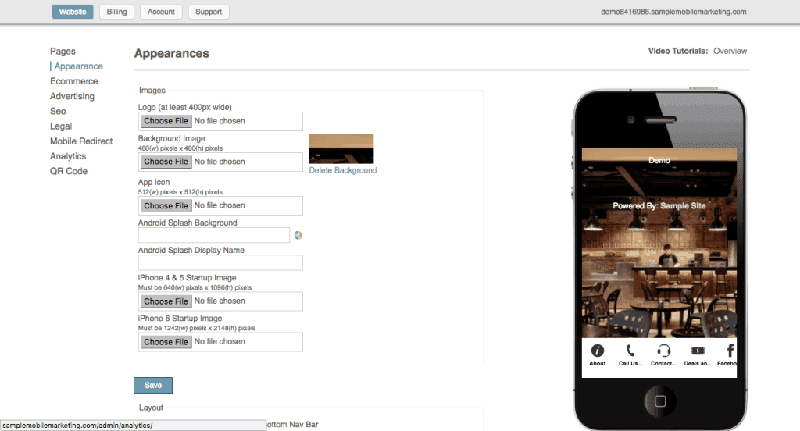
Task: Open Ecommerce in the sidebar
Action: [x=74, y=81]
